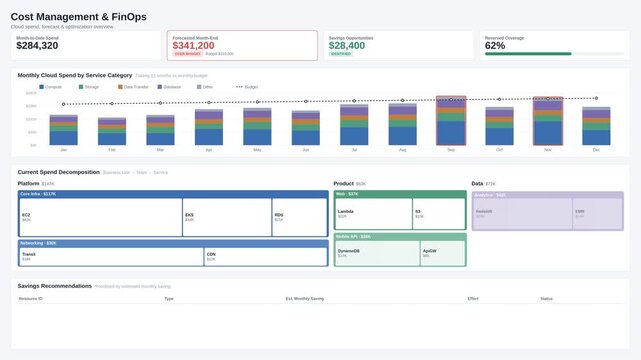This screenshot has height=360, width=641.
Task: Click the Jun budget line marker
Action: [306, 101]
